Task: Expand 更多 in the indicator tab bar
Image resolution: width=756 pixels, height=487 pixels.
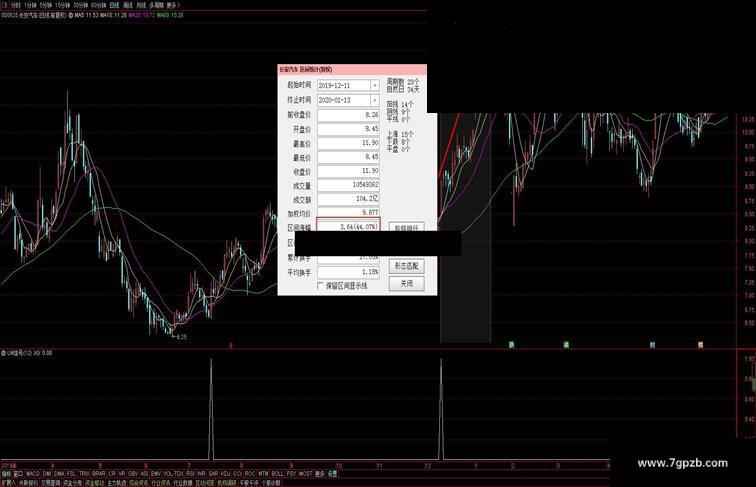Action: [x=320, y=473]
